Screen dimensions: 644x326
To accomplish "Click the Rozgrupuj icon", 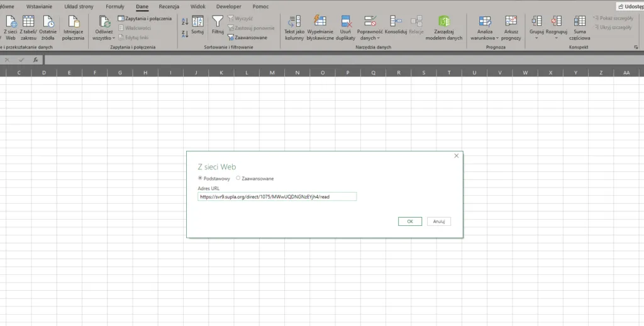I will 557,21.
